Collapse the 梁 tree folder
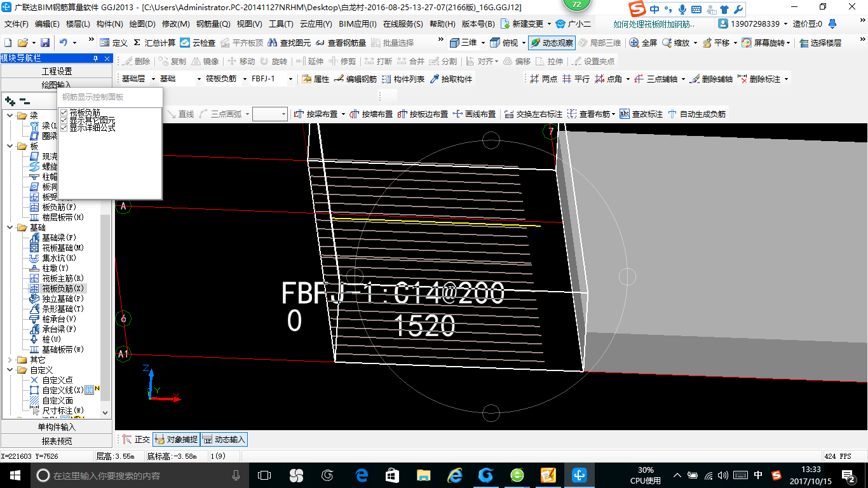This screenshot has height=488, width=868. tap(10, 116)
